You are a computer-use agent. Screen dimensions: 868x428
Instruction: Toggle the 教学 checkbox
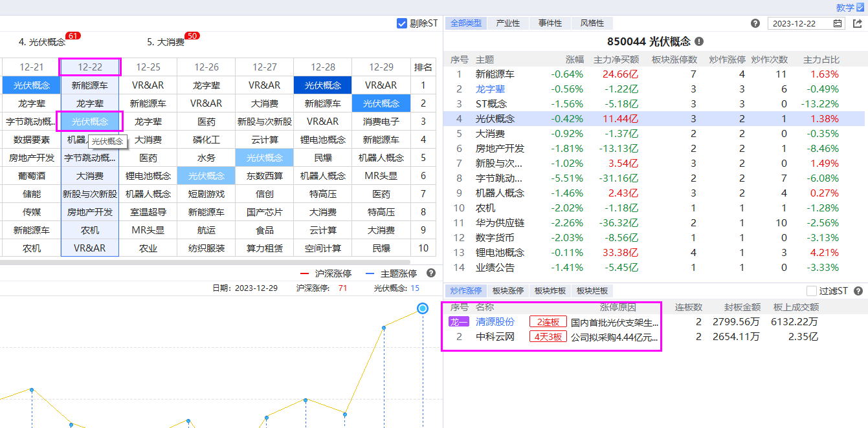[860, 7]
